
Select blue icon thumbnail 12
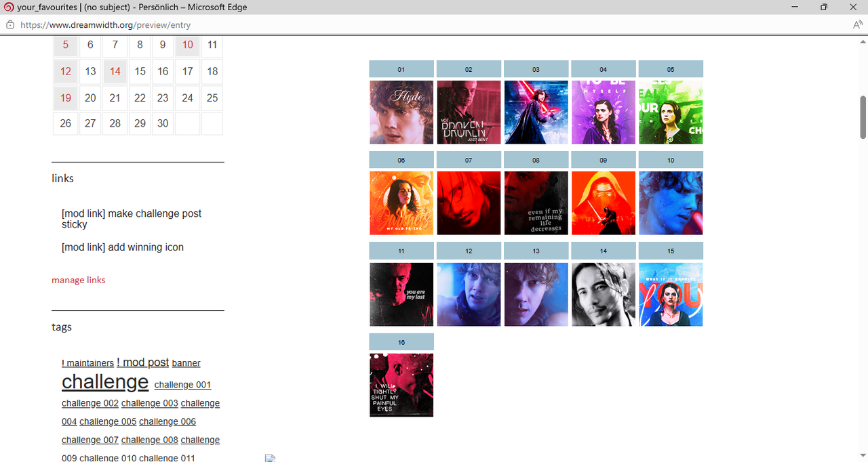pos(469,295)
